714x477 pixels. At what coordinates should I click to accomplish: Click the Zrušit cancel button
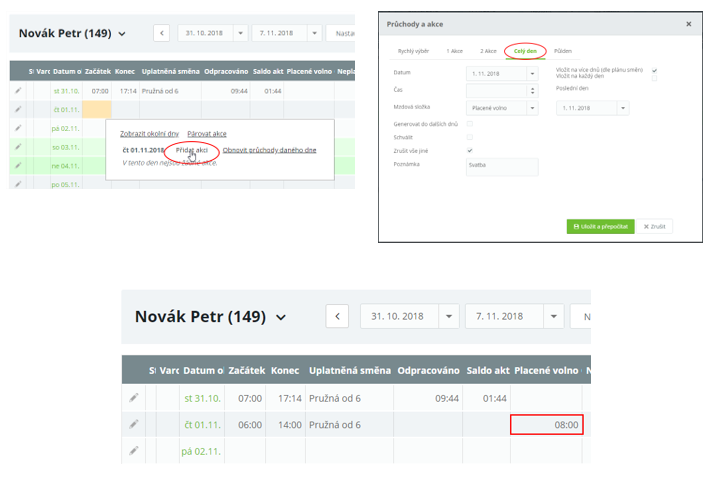[655, 227]
